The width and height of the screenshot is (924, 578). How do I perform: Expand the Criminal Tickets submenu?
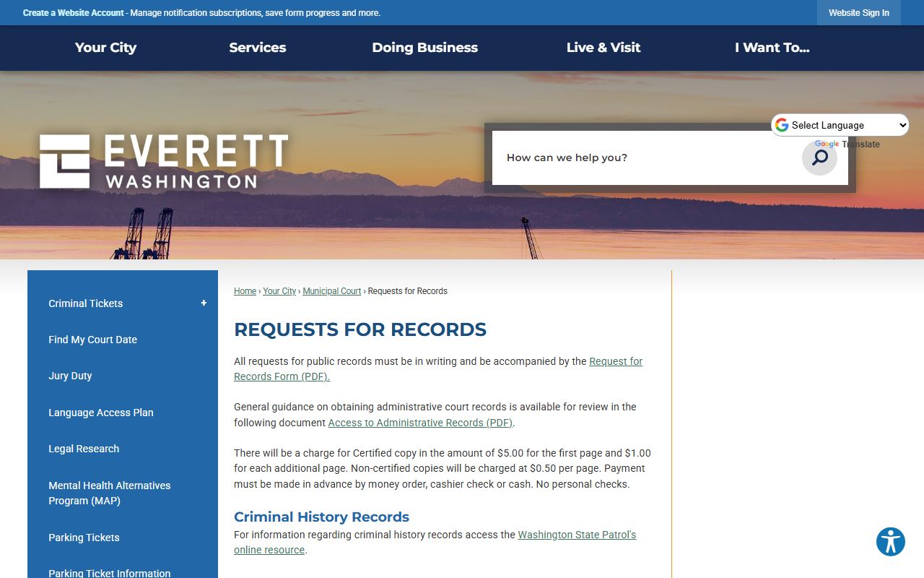pyautogui.click(x=204, y=303)
